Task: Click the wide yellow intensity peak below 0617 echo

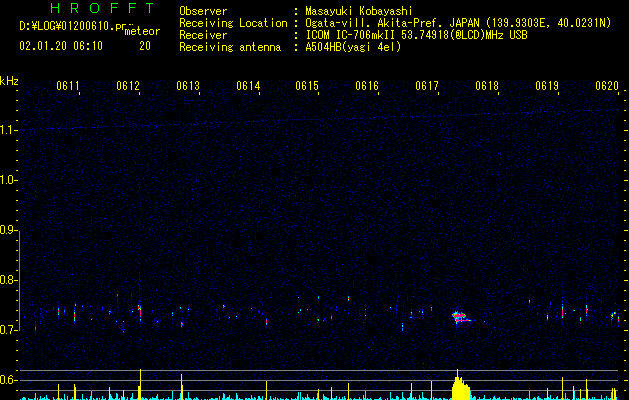Action: pos(461,385)
